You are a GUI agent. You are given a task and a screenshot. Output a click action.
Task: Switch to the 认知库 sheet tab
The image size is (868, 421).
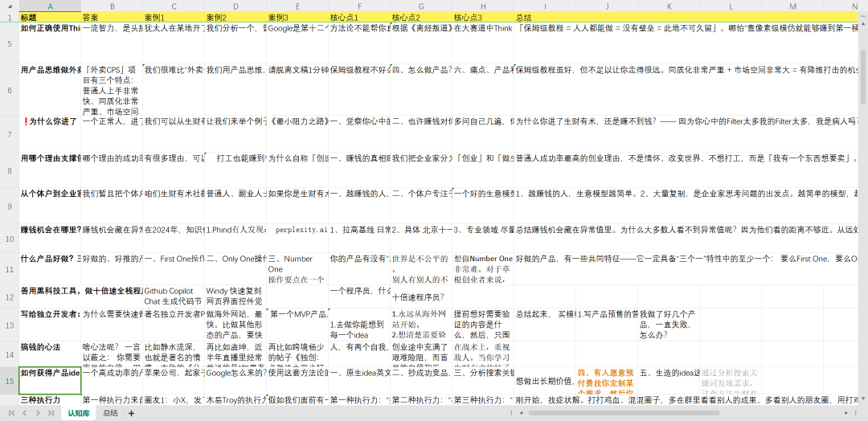tap(79, 413)
